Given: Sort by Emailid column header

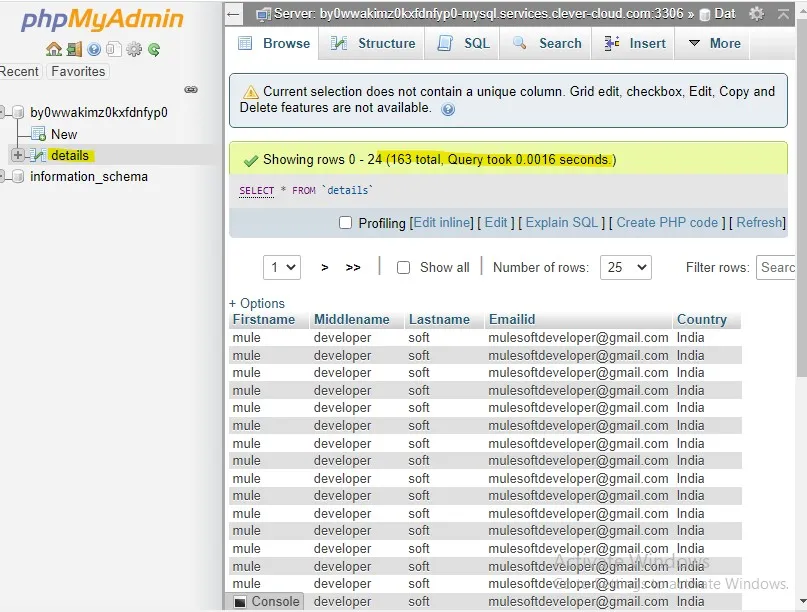Looking at the screenshot, I should pyautogui.click(x=512, y=320).
